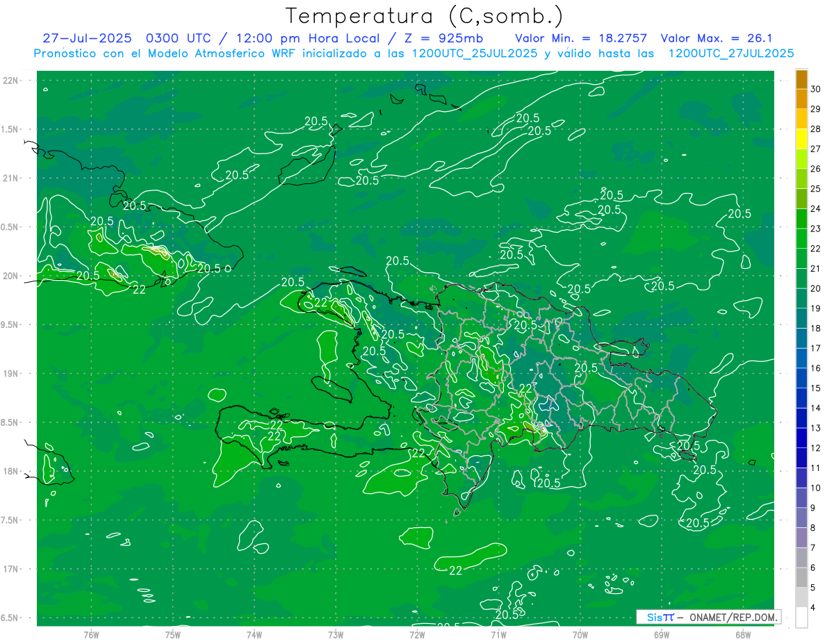
Task: Click the '21N' latitude label
Action: (10, 178)
